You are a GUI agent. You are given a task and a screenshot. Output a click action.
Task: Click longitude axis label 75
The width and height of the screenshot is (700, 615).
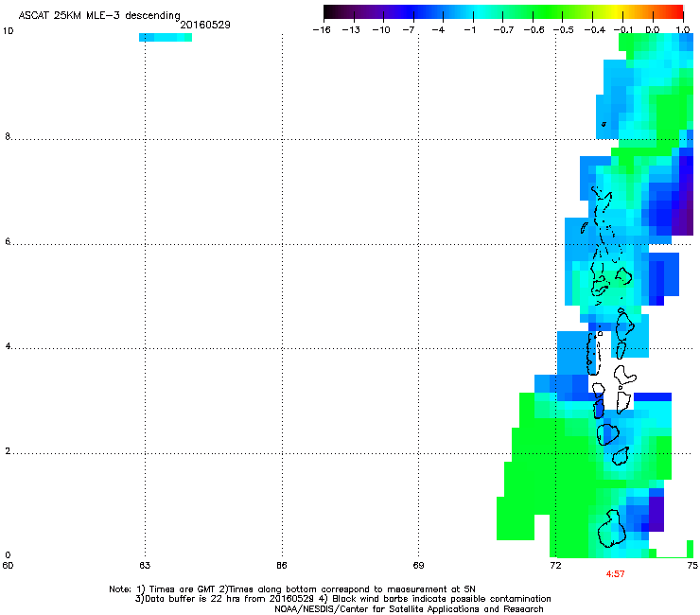692,566
